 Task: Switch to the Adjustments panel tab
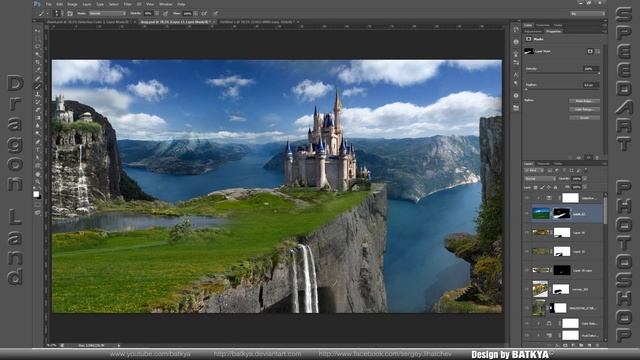533,31
